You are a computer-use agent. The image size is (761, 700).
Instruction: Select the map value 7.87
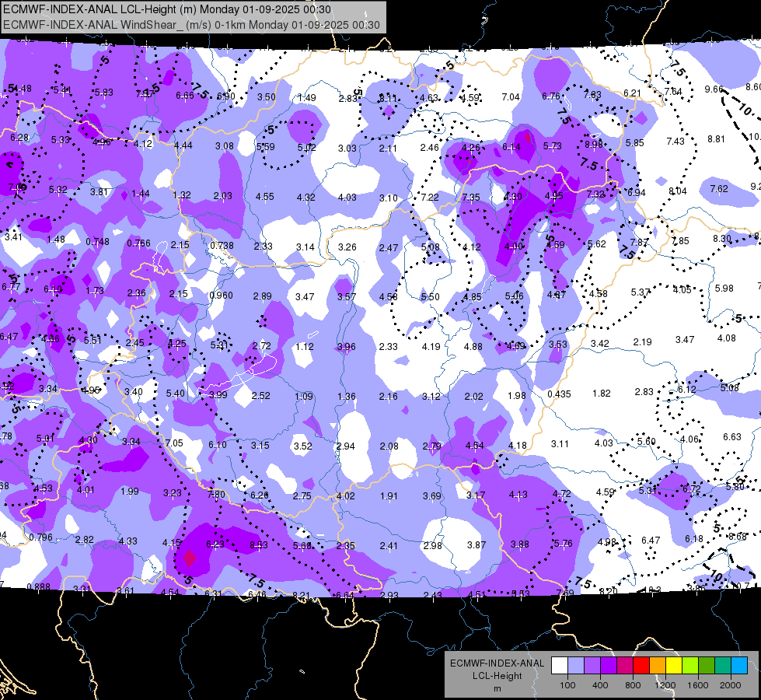(x=639, y=242)
